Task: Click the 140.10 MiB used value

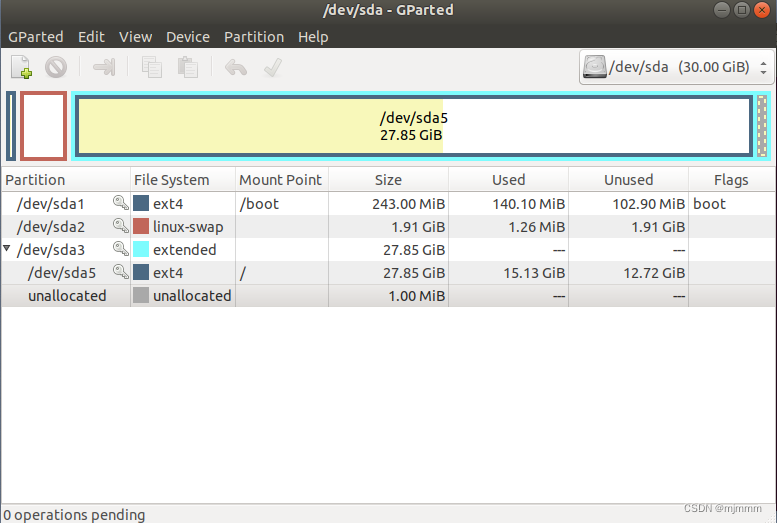Action: tap(528, 204)
